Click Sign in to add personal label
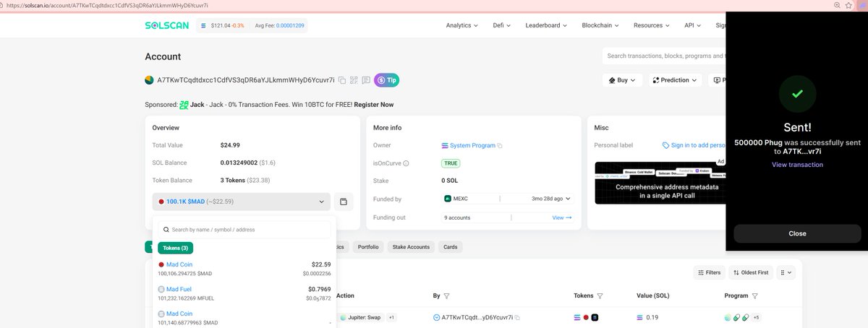The width and height of the screenshot is (868, 328). pos(694,145)
